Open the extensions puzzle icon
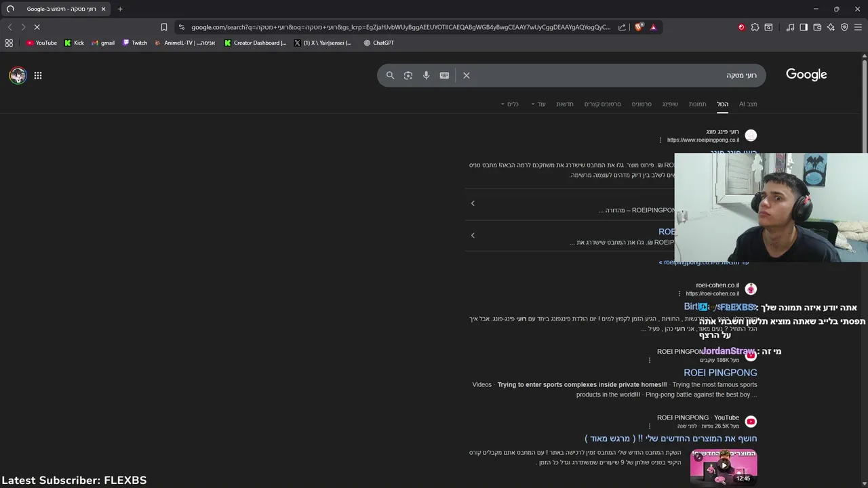 pyautogui.click(x=755, y=27)
